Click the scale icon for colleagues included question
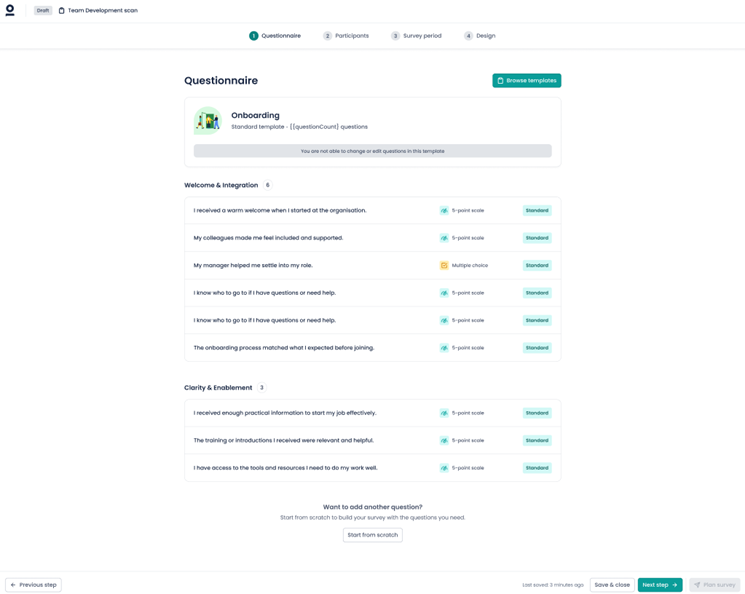The height and width of the screenshot is (594, 745). pos(444,238)
